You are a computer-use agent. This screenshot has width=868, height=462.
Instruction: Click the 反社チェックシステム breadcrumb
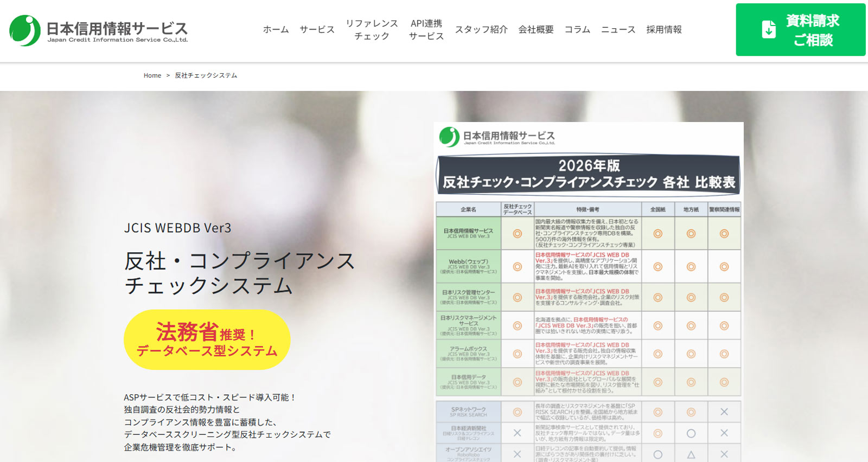pos(206,75)
